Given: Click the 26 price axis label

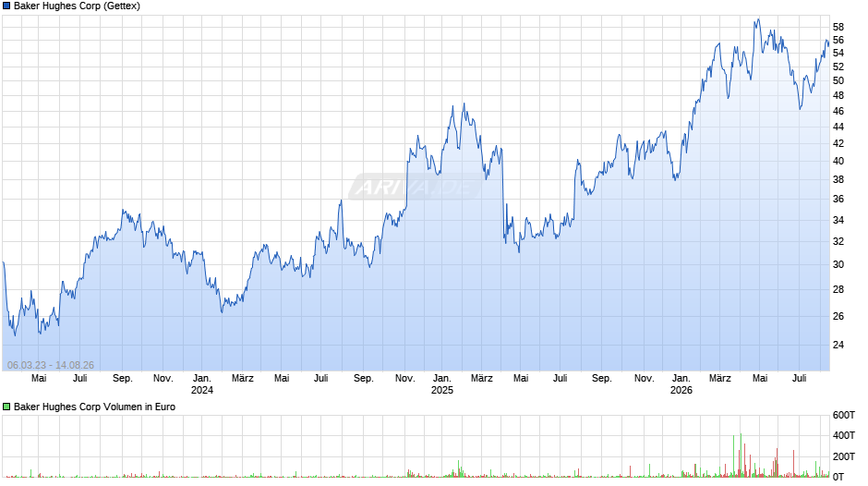Looking at the screenshot, I should click(x=838, y=316).
